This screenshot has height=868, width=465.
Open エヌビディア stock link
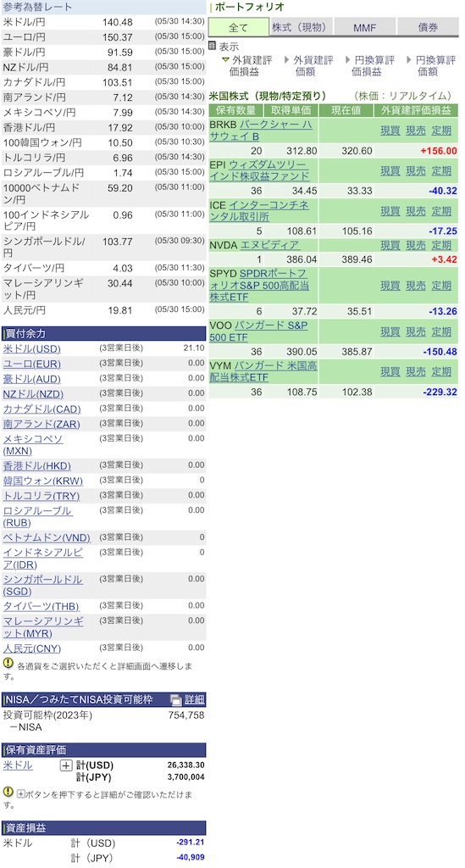pyautogui.click(x=270, y=245)
